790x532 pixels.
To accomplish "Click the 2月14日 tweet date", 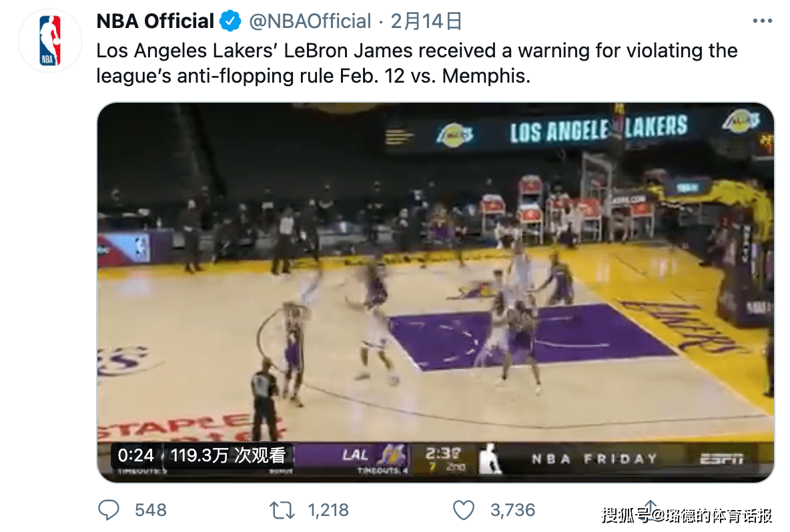I will pos(426,22).
